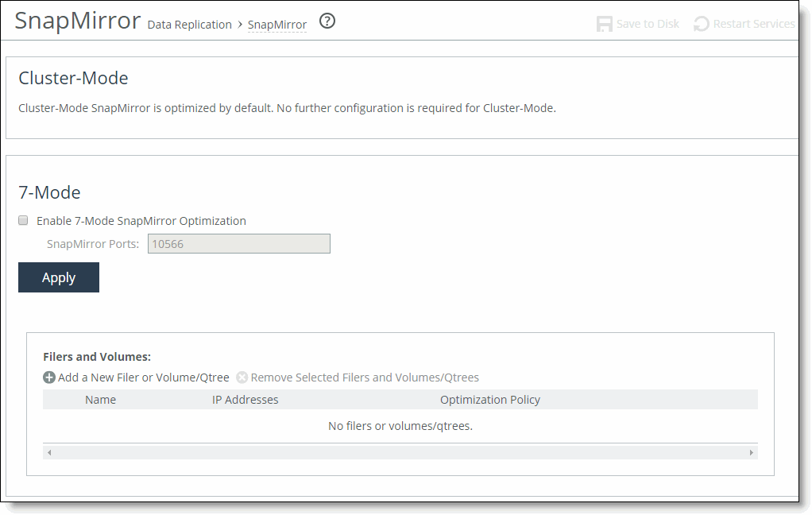The width and height of the screenshot is (812, 515).
Task: Enable 7-Mode SnapMirror Optimization checkbox
Action: [23, 220]
